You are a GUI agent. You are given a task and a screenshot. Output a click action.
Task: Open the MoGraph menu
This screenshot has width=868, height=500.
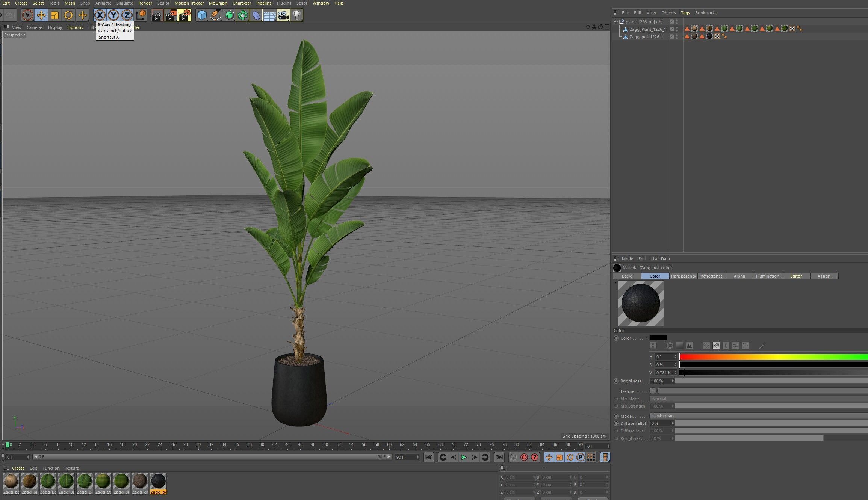coord(218,3)
